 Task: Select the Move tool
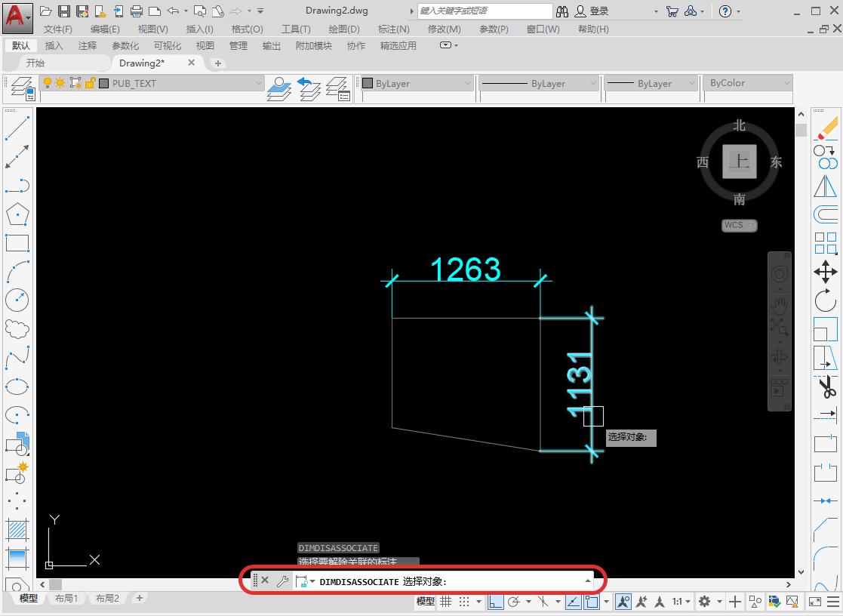click(826, 272)
